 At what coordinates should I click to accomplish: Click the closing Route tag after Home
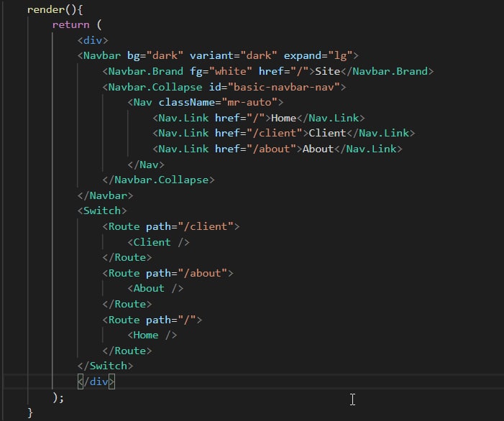tap(127, 351)
